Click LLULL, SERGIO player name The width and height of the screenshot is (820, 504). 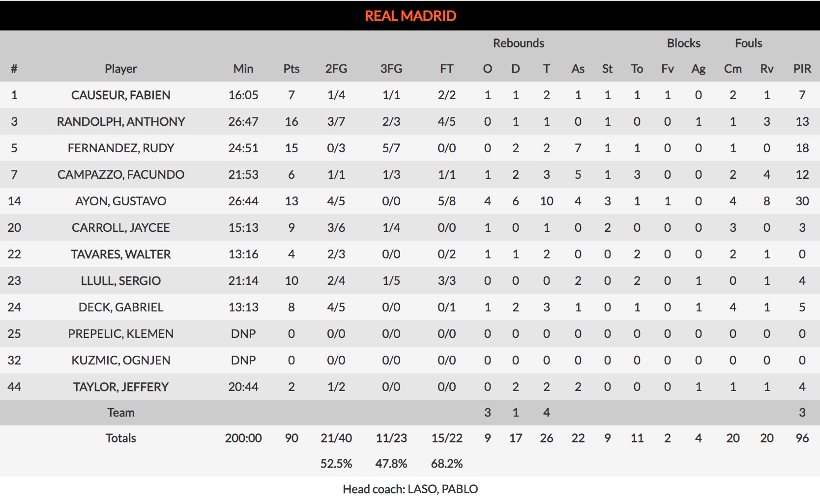[121, 281]
